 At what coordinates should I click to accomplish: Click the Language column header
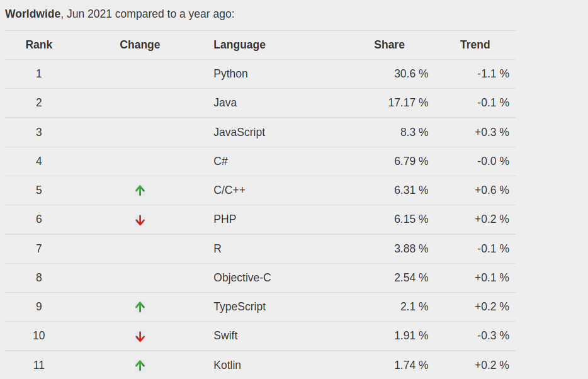[239, 45]
